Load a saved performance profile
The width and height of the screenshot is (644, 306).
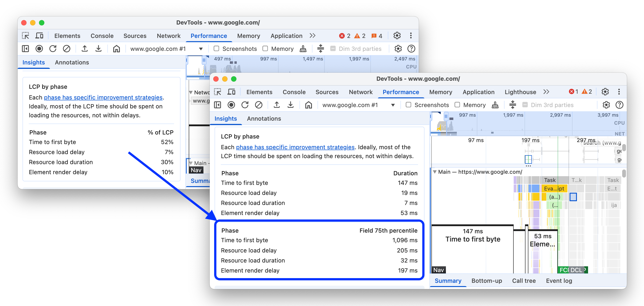click(x=277, y=105)
